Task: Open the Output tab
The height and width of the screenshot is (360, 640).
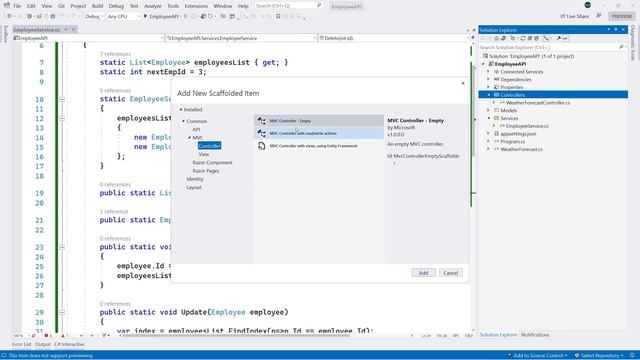Action: 42,344
